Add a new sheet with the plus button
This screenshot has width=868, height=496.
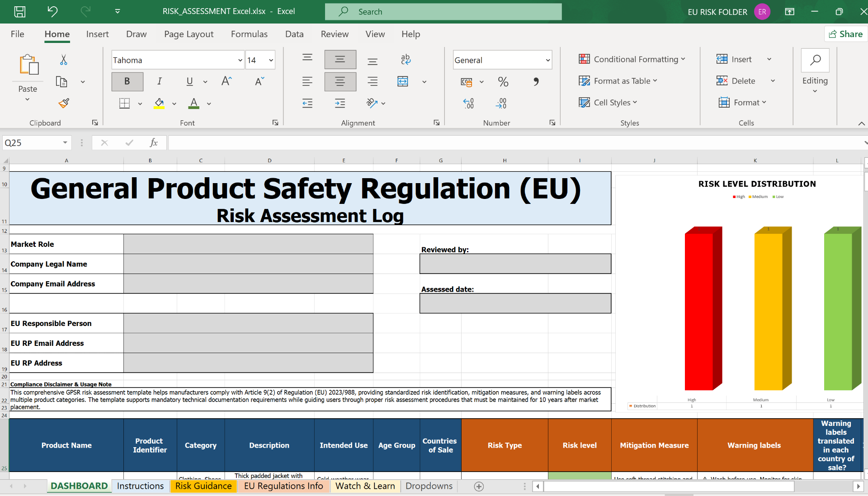coord(479,487)
